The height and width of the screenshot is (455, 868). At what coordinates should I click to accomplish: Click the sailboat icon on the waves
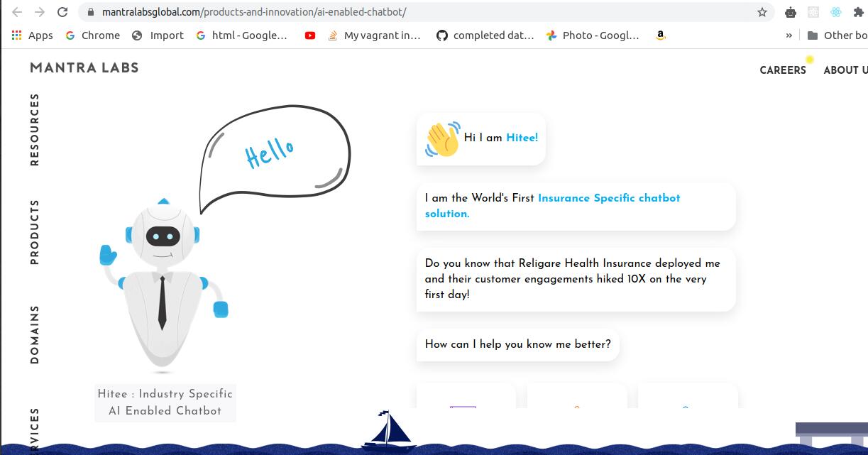388,430
